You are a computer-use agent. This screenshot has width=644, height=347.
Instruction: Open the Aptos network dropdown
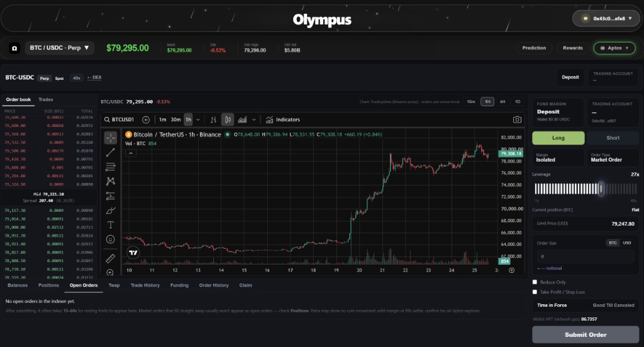tap(614, 48)
